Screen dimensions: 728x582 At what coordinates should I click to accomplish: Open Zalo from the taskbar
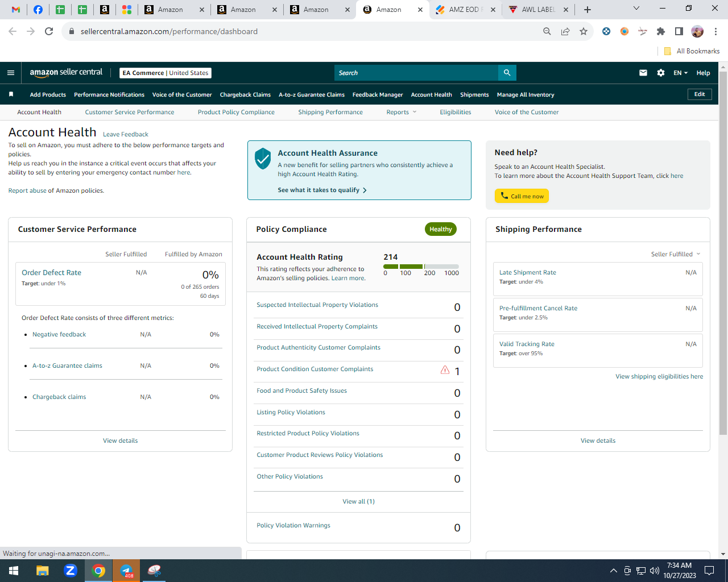point(71,571)
